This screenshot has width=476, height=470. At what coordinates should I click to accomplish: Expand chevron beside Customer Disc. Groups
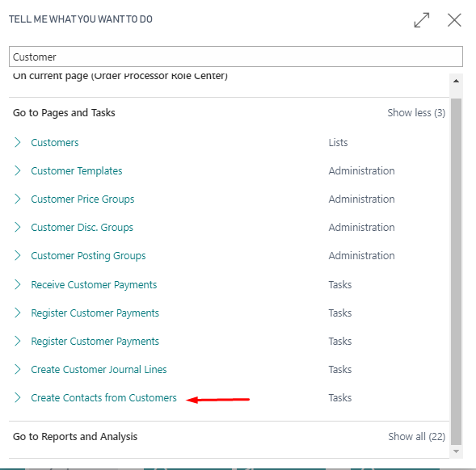tap(18, 227)
